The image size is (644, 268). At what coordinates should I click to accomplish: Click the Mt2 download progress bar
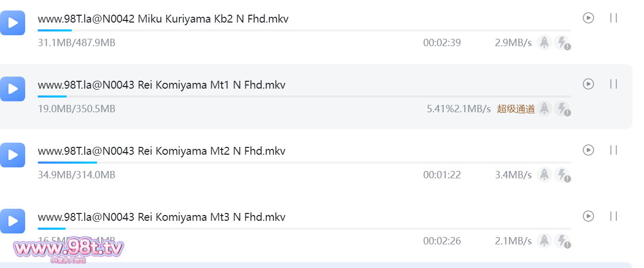(304, 163)
